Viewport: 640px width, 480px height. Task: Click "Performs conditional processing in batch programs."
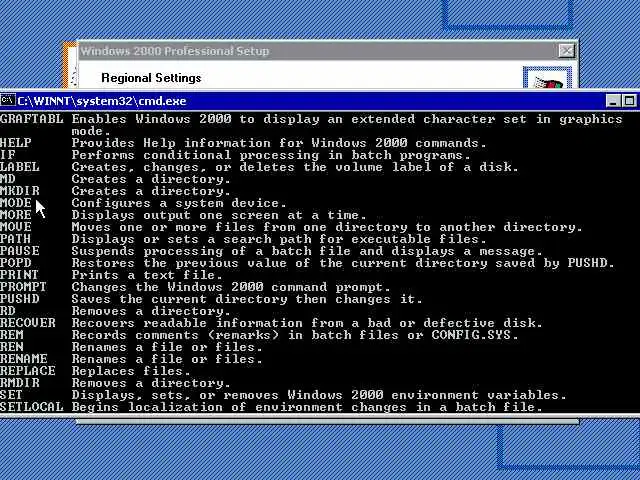point(271,155)
